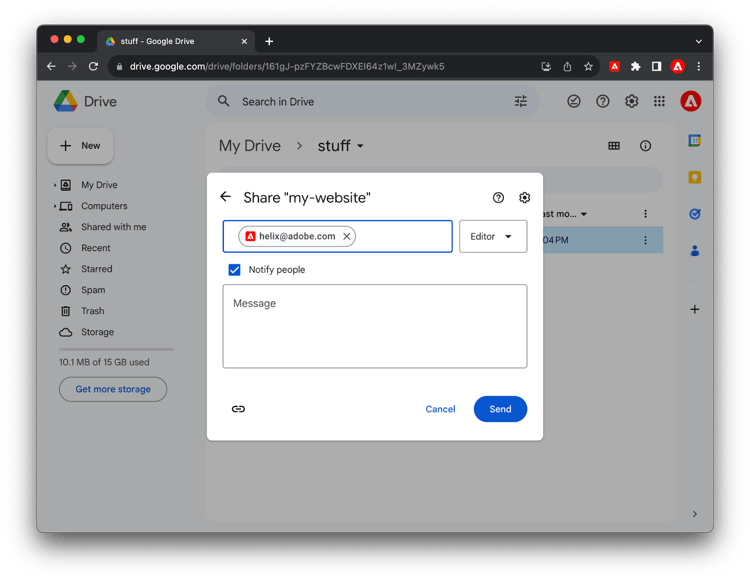Open the stuff folder dropdown menu
The image size is (750, 581).
360,146
